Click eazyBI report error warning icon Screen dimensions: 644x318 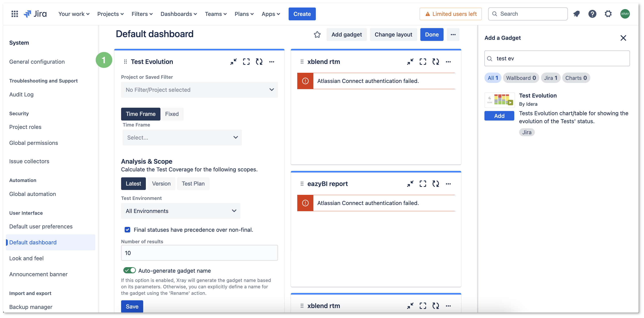(x=305, y=203)
